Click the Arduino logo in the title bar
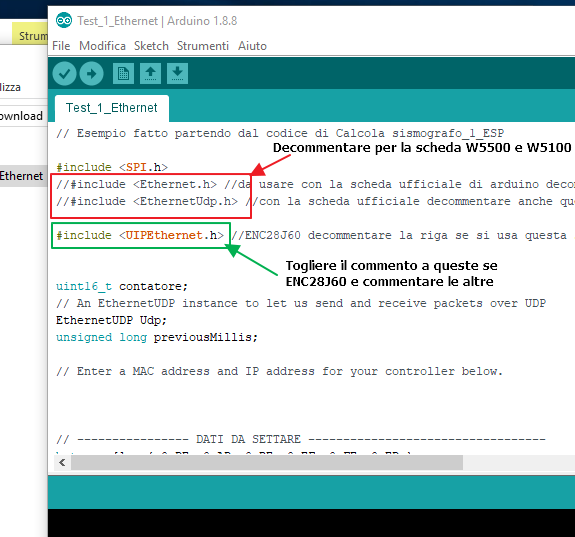The width and height of the screenshot is (575, 537). pos(64,21)
